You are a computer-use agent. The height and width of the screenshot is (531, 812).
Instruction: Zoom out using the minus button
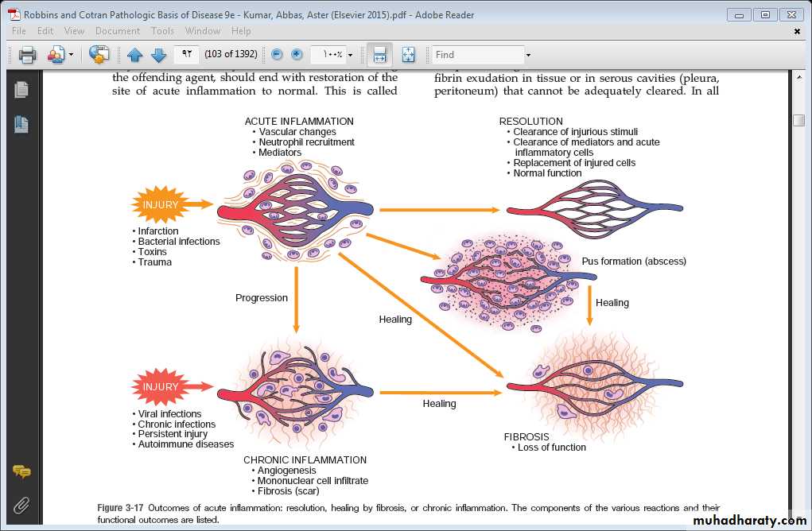point(277,55)
